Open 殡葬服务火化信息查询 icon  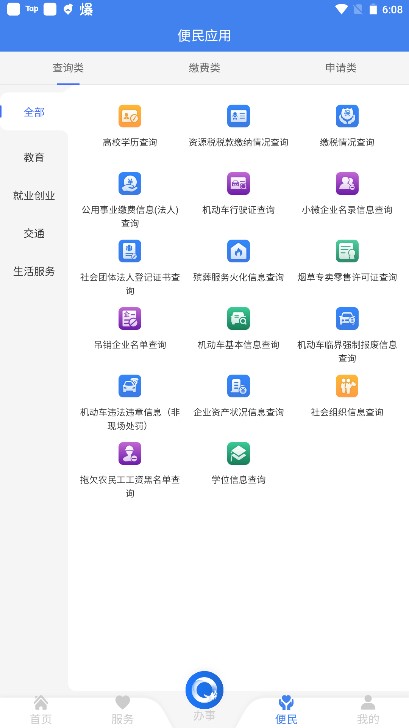tap(238, 251)
